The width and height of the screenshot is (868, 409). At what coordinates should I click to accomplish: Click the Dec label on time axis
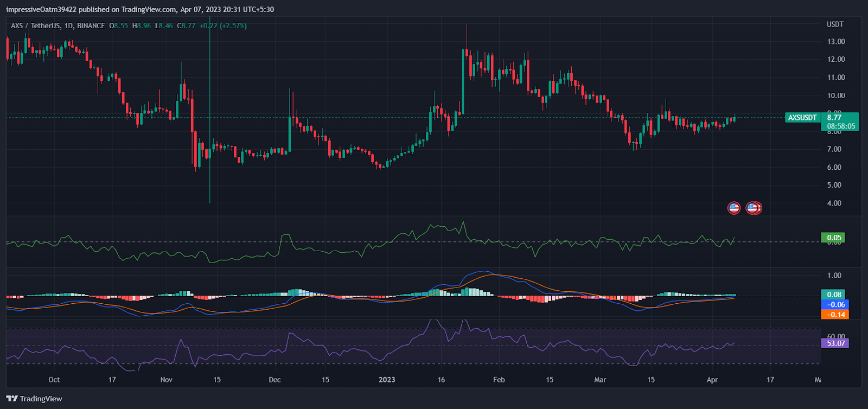pyautogui.click(x=275, y=380)
